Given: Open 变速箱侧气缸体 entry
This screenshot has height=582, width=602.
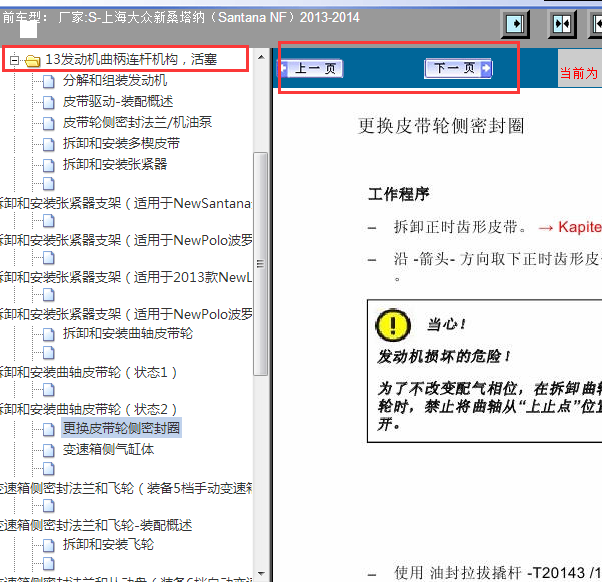Looking at the screenshot, I should [x=108, y=449].
